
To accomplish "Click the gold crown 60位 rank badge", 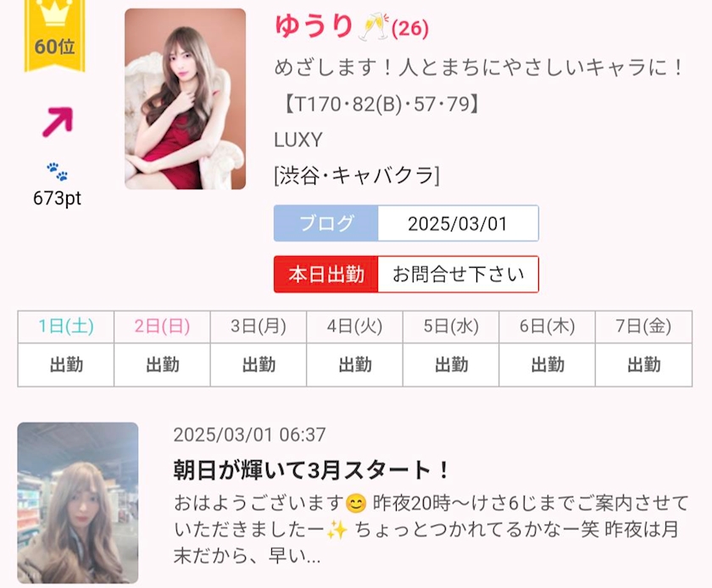I will tap(54, 36).
